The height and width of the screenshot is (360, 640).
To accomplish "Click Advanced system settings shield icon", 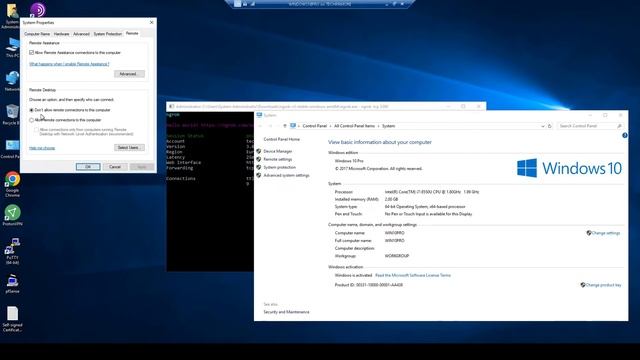I will [259, 176].
